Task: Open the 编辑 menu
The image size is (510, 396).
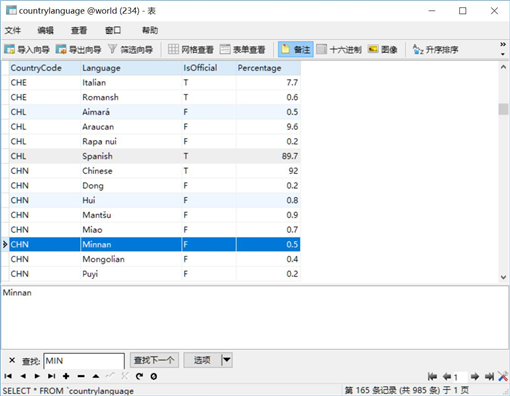Action: coord(45,30)
